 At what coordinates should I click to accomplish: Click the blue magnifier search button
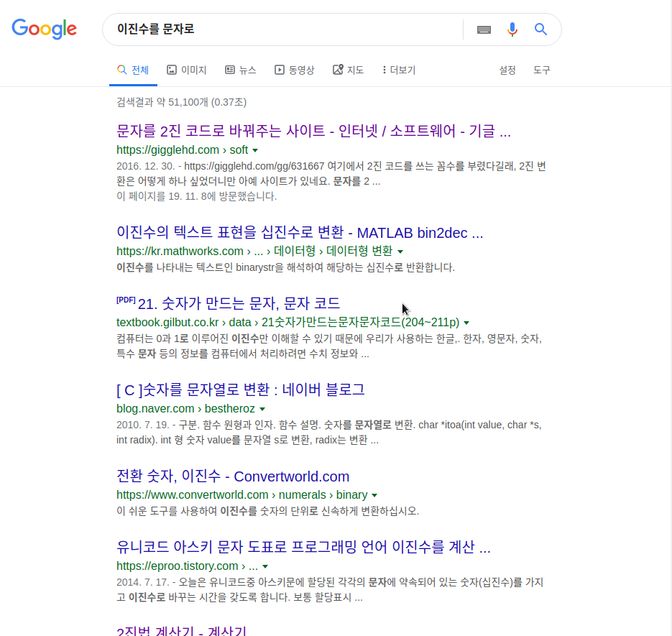540,29
